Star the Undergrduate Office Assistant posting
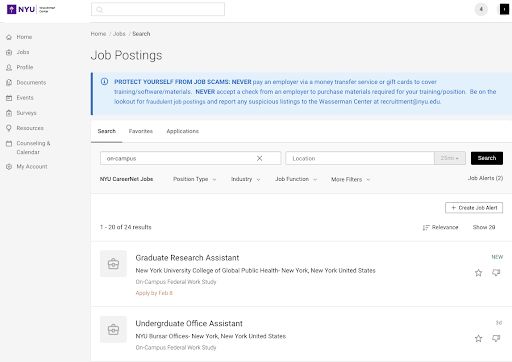The image size is (512, 362). pyautogui.click(x=478, y=339)
